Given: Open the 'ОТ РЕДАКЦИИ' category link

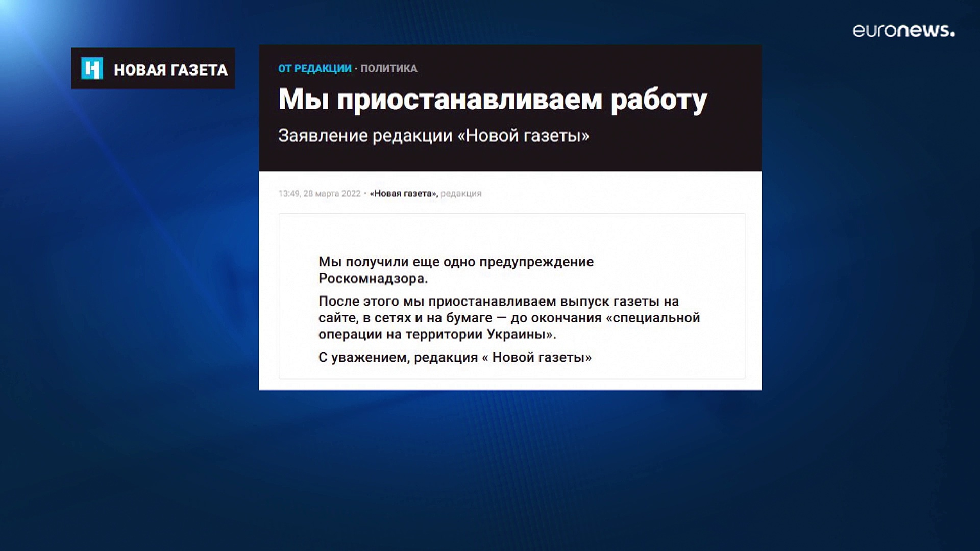Looking at the screenshot, I should point(315,68).
